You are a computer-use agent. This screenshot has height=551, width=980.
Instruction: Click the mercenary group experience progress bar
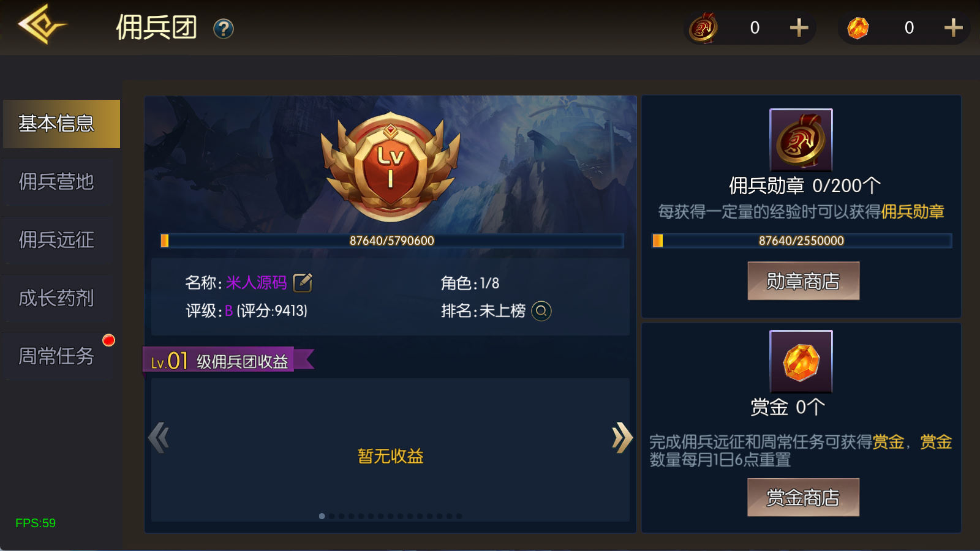(392, 241)
